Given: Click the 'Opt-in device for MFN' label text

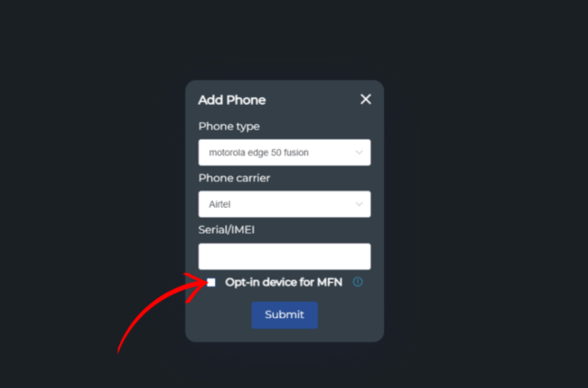Looking at the screenshot, I should pos(284,282).
